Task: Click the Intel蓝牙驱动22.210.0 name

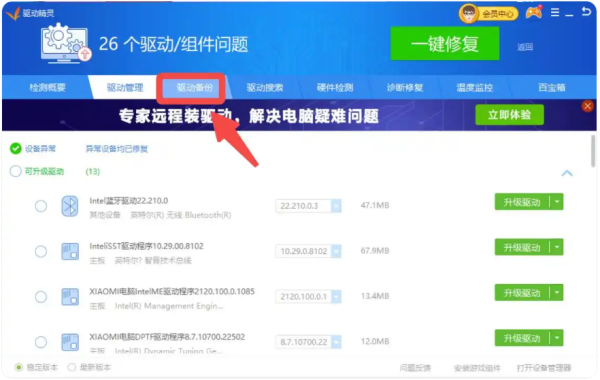Action: pos(129,201)
